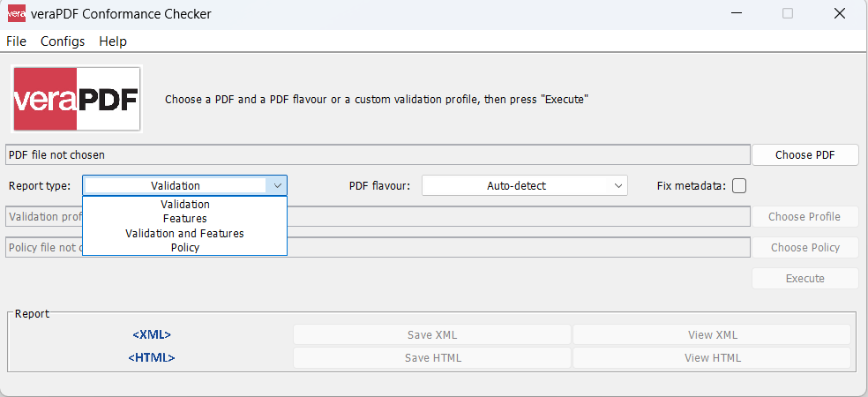Click the View HTML button
Image resolution: width=868 pixels, height=397 pixels.
pyautogui.click(x=712, y=357)
